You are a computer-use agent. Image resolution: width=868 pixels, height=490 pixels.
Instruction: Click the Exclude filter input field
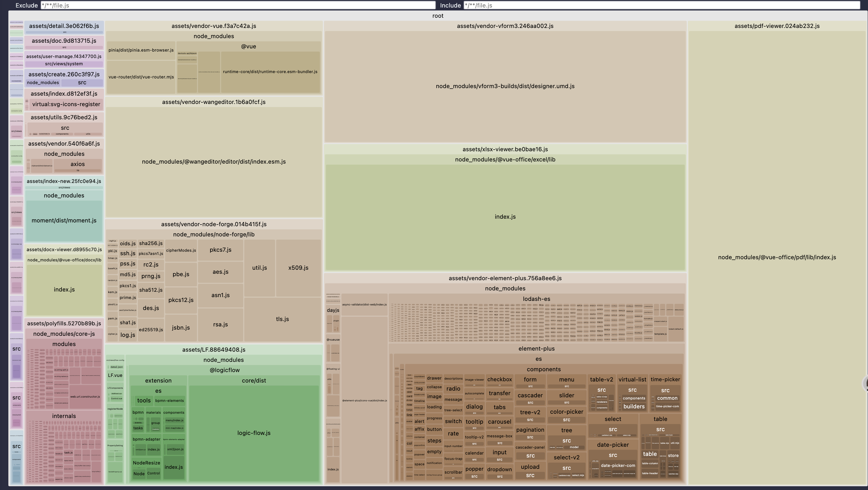238,5
